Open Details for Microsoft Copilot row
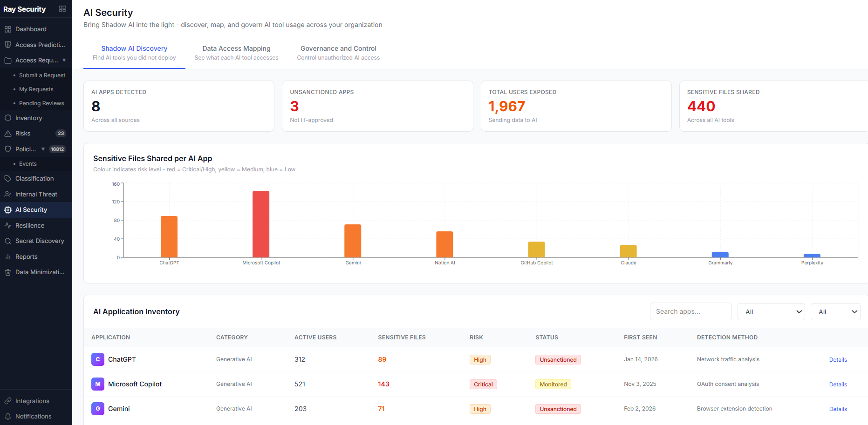 [x=838, y=385]
